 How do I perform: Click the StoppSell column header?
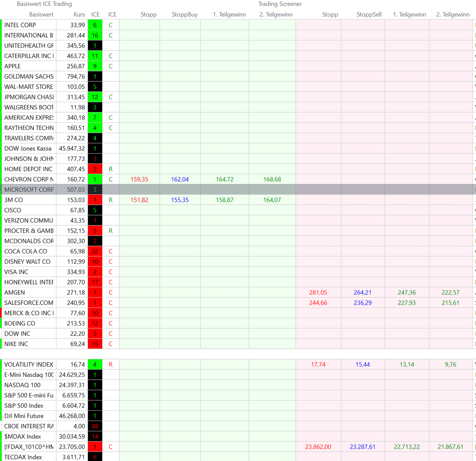pos(369,14)
